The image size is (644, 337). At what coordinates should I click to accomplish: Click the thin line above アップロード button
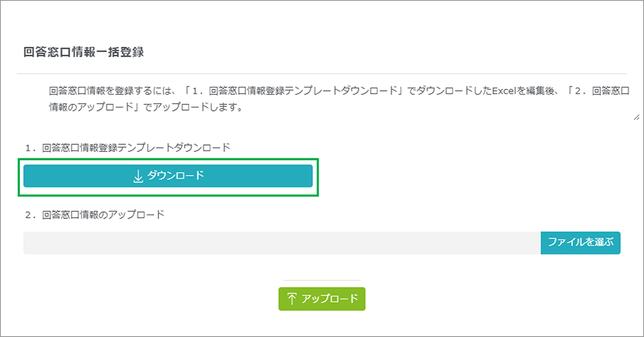(x=322, y=280)
